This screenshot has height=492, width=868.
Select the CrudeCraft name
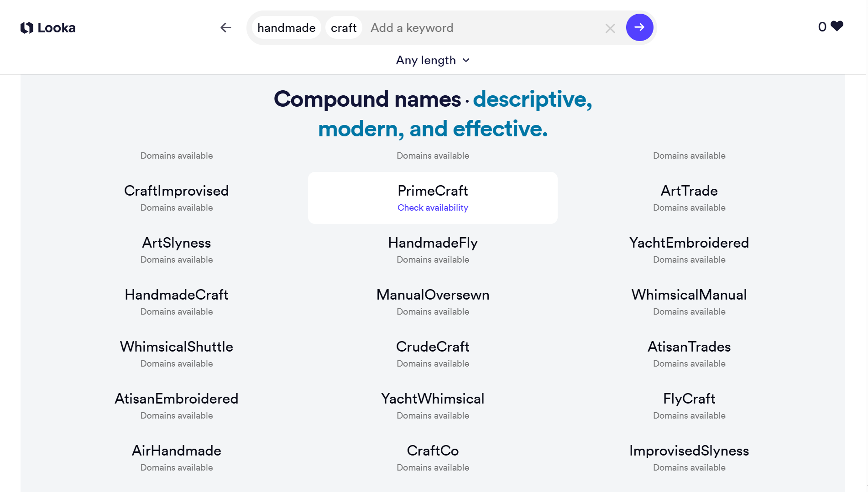point(433,347)
